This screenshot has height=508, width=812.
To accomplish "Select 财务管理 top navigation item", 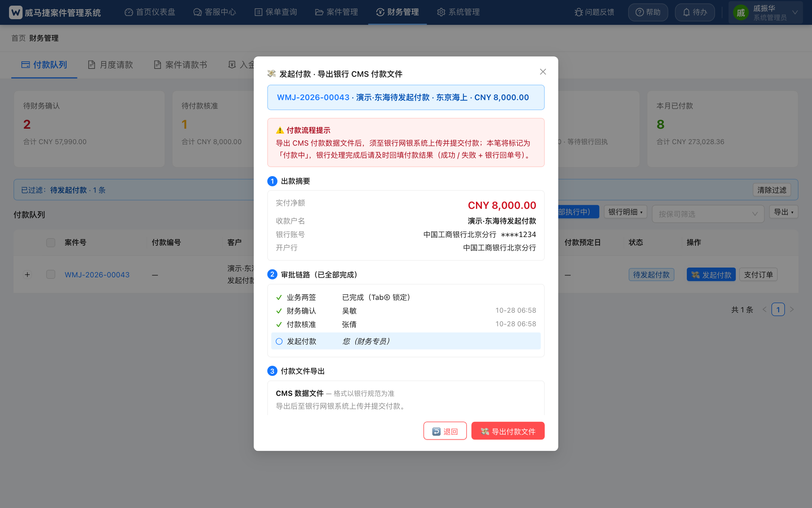I will 397,12.
